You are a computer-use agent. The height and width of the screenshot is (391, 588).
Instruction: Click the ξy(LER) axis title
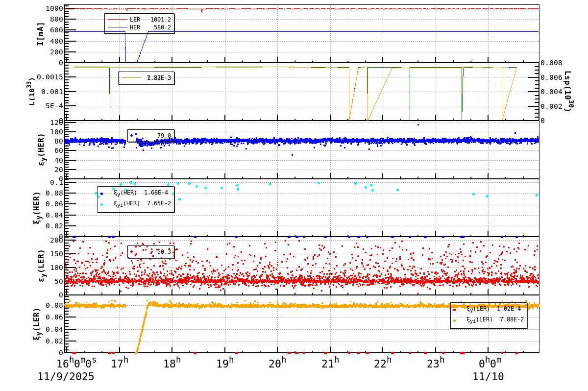(37, 323)
